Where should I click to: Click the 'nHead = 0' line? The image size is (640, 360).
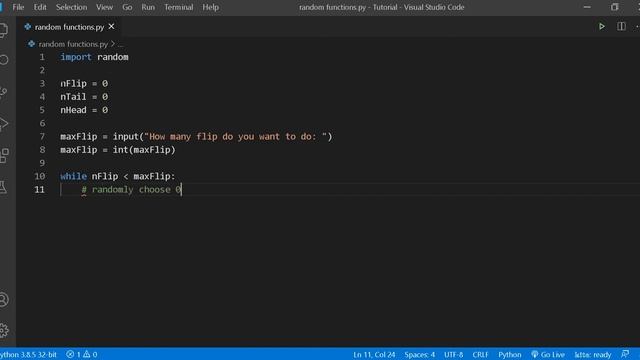(x=84, y=110)
